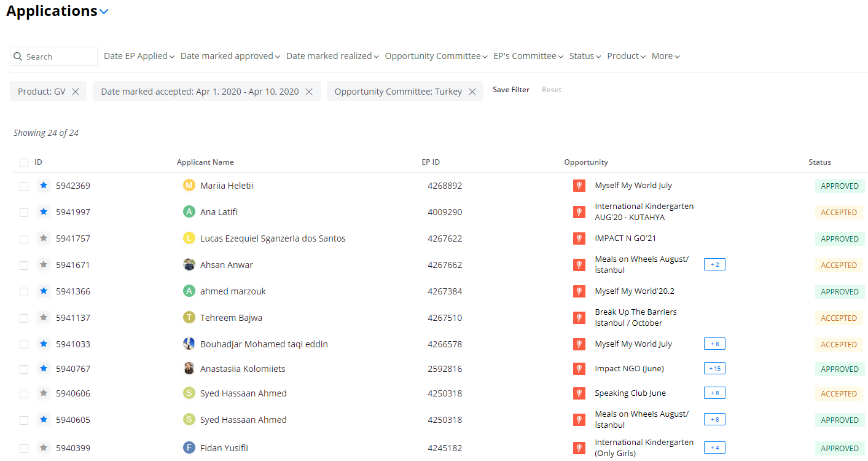Open Opportunity Committee filter dropdown
868x461 pixels.
436,56
